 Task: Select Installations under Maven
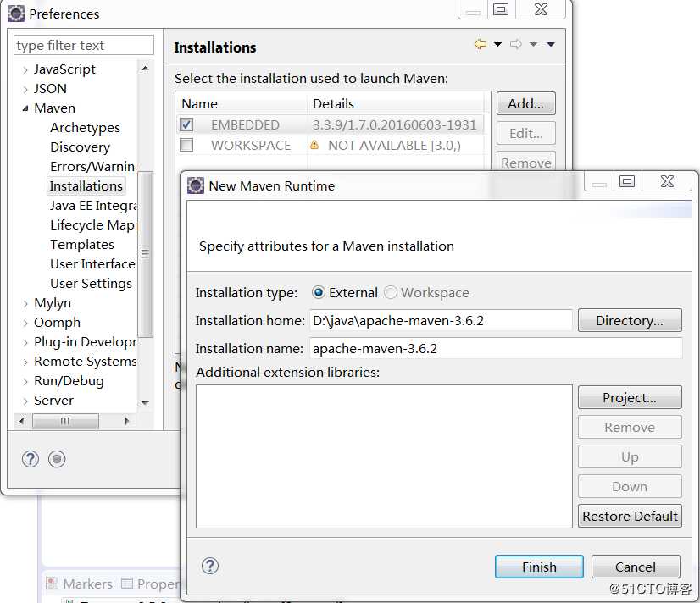[86, 186]
